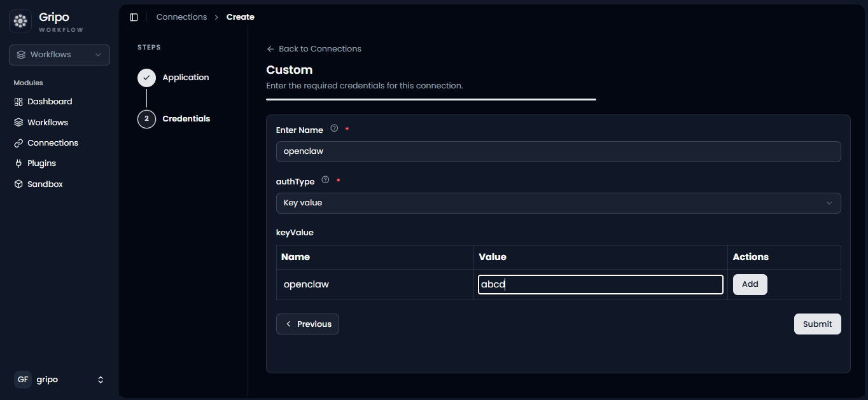Toggle the sidebar panel icon
Viewport: 868px width, 400px height.
tap(134, 17)
